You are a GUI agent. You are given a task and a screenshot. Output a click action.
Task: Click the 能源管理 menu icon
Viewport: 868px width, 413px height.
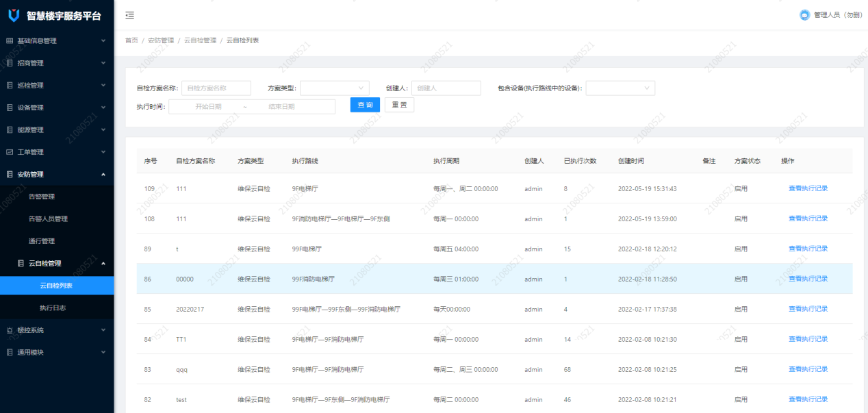[x=10, y=130]
